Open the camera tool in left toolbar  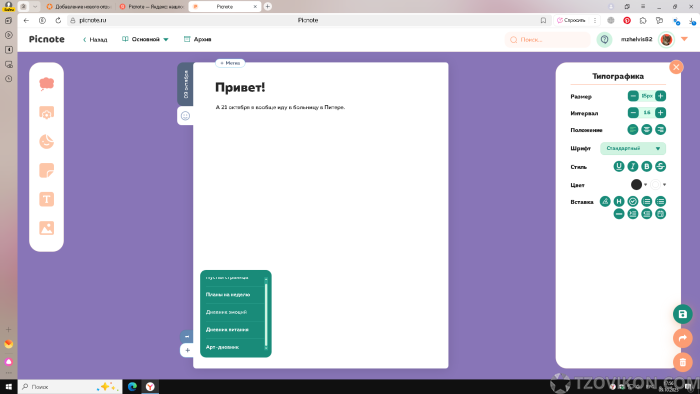click(x=46, y=113)
